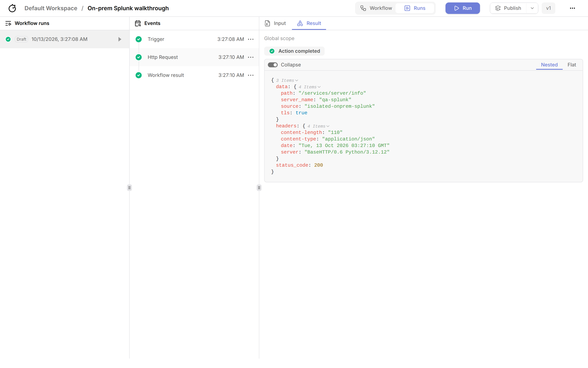
Task: Open the Workflow result event ellipsis menu
Action: pos(251,75)
